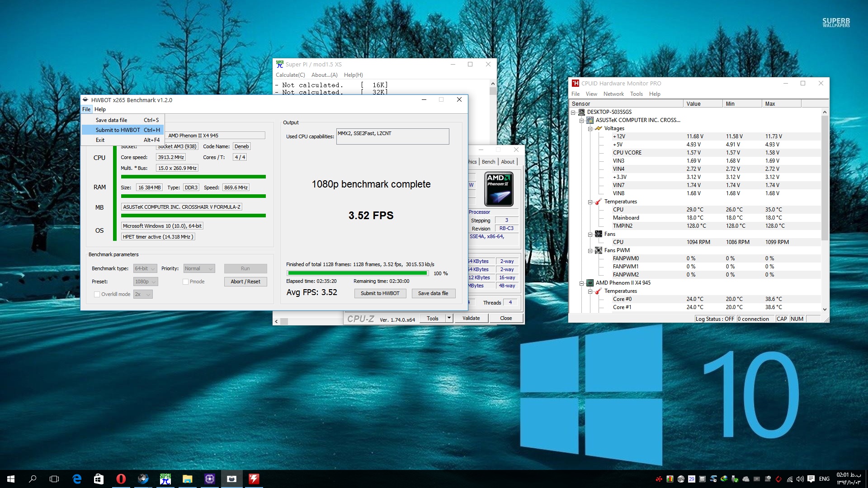Collapse the ASUSTeK COMPUTER INC. node

click(x=582, y=120)
